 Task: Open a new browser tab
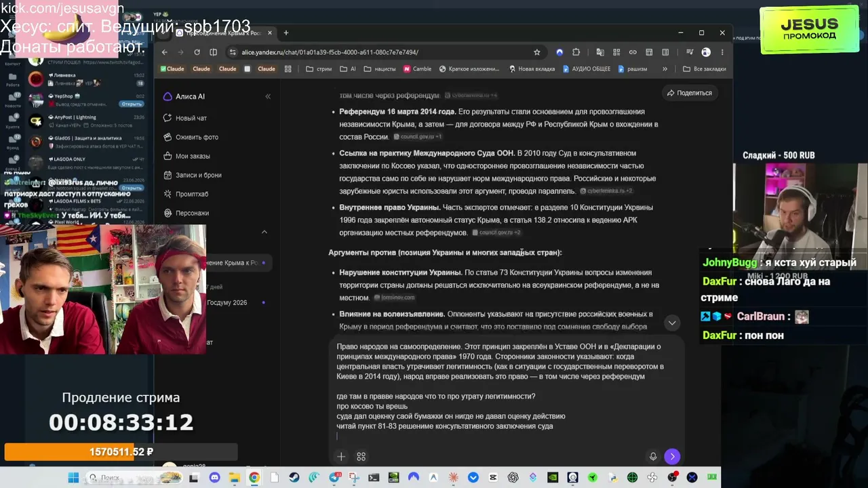[286, 33]
